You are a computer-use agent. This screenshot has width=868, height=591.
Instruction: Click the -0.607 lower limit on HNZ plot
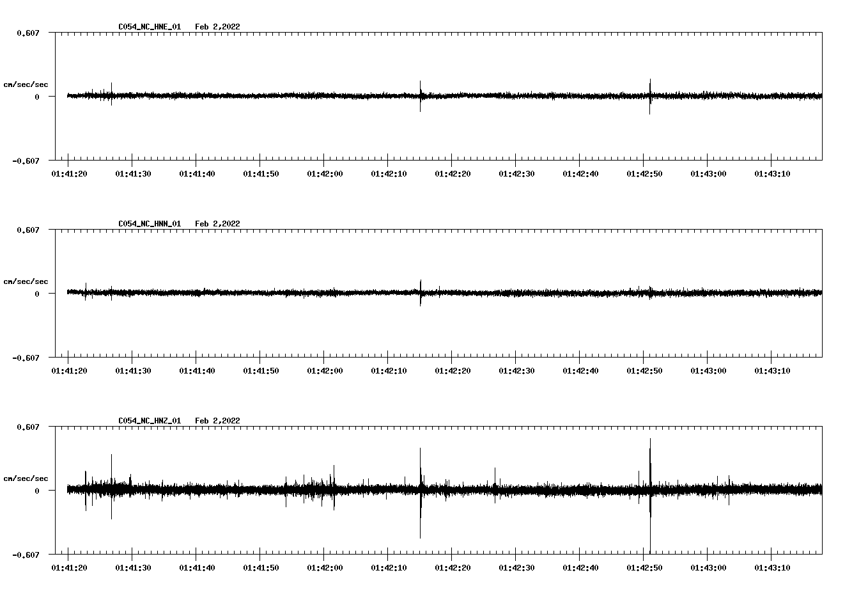pos(26,555)
